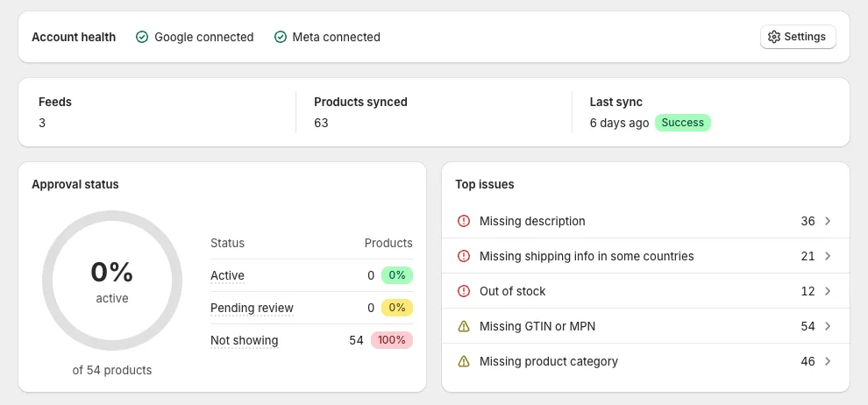Click the Google connected checkmark icon
The width and height of the screenshot is (868, 405).
pos(142,37)
